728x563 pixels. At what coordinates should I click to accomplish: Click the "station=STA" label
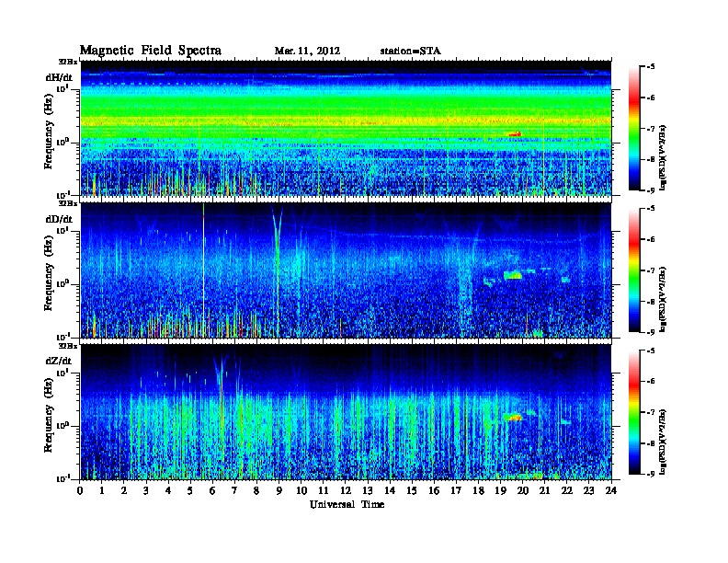click(411, 52)
